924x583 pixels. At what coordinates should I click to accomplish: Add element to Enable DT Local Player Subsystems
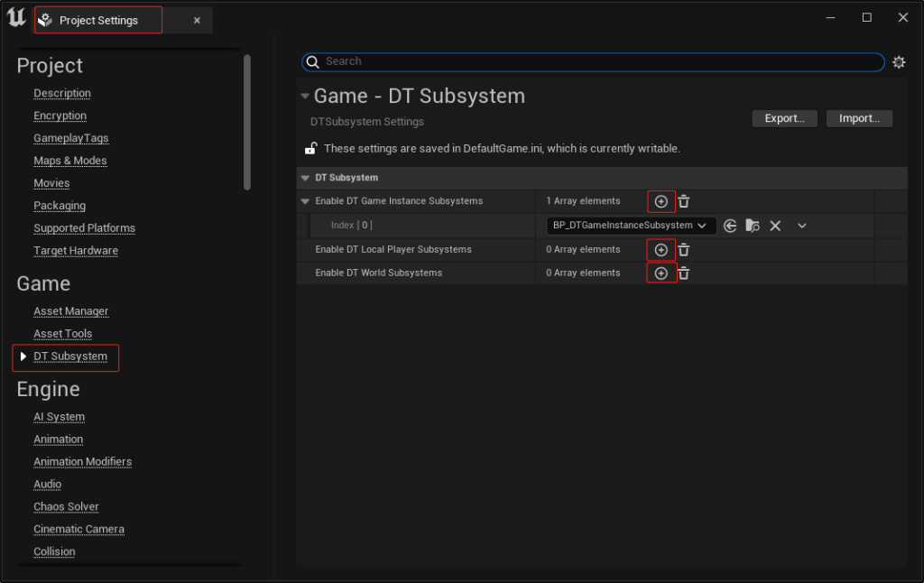tap(661, 249)
